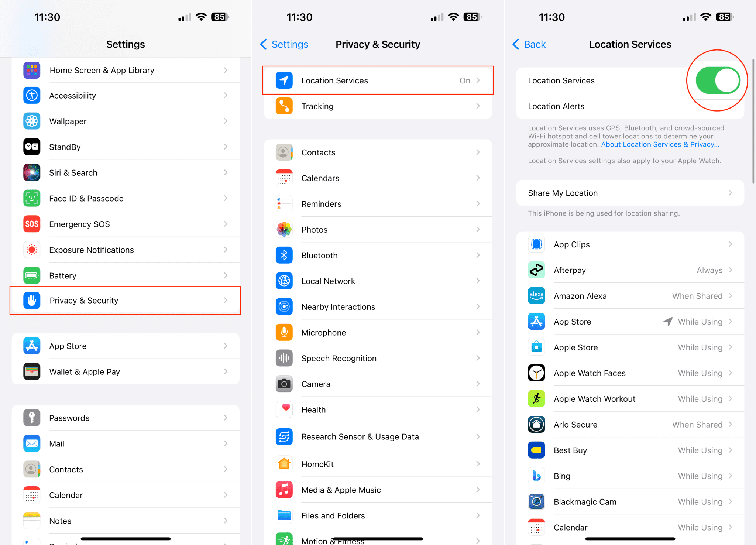The width and height of the screenshot is (756, 545).
Task: Open Share My Location settings
Action: click(x=630, y=193)
